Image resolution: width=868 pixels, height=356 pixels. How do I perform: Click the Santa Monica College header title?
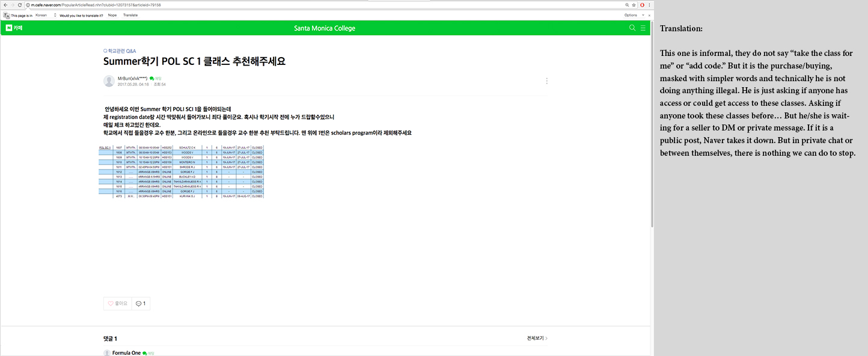[x=325, y=28]
